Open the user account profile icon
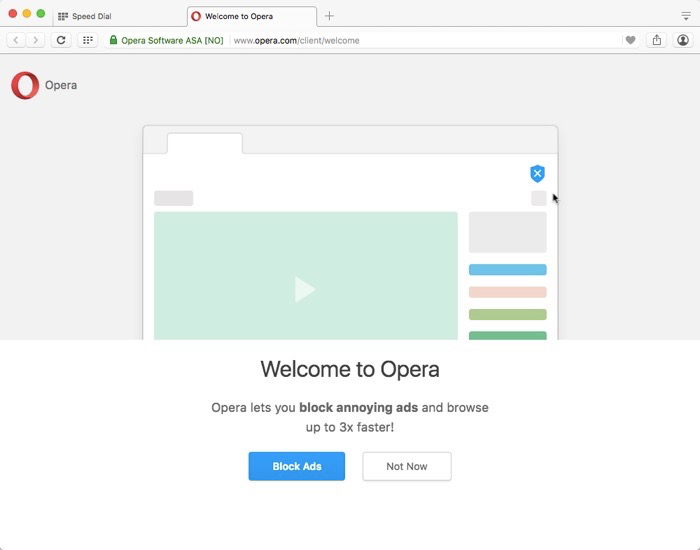 coord(683,40)
